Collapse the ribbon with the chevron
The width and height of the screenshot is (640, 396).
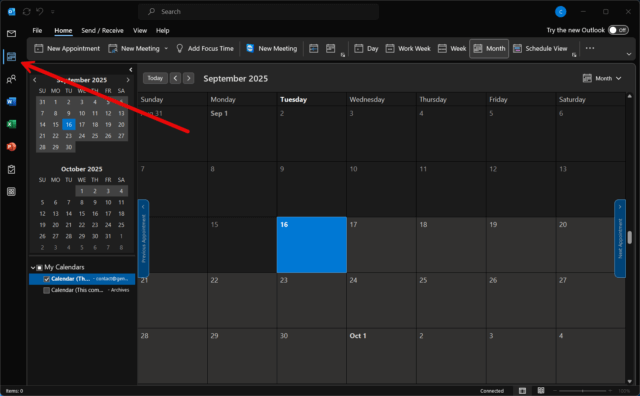coord(629,54)
